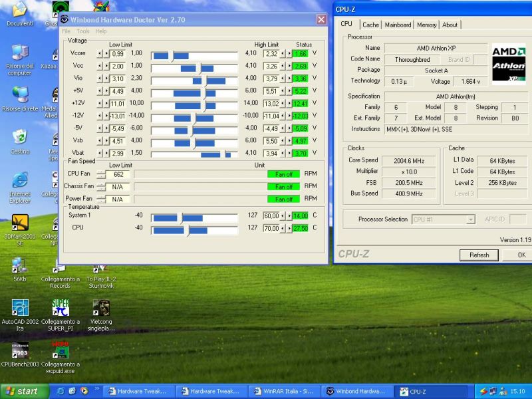532x399 pixels.
Task: Click the network computers tray icon
Action: click(493, 392)
